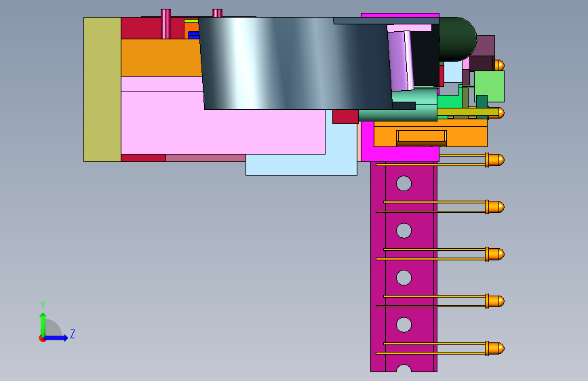Select the large dark gray cylindrical body
This screenshot has height=381, width=588.
point(296,63)
